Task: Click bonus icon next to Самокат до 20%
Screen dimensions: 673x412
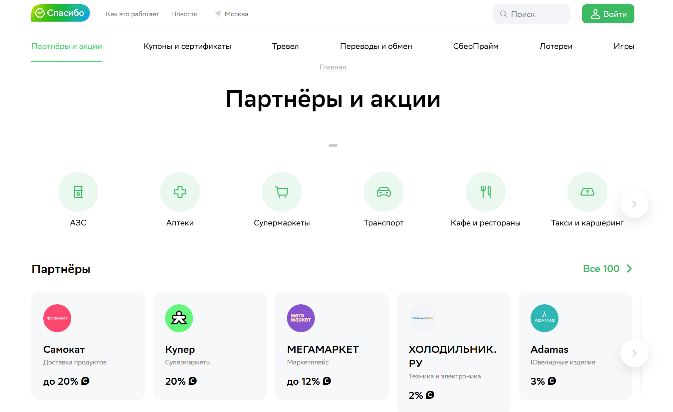Action: [x=85, y=381]
